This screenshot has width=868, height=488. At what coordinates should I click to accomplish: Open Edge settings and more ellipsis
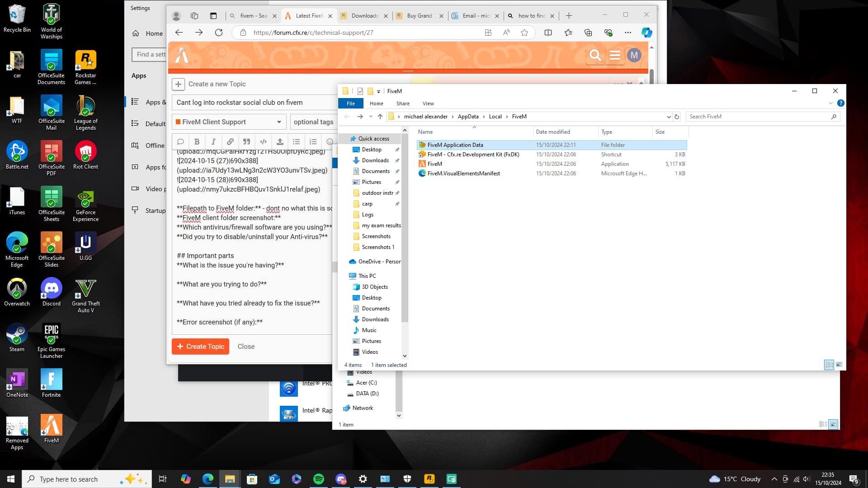[627, 33]
